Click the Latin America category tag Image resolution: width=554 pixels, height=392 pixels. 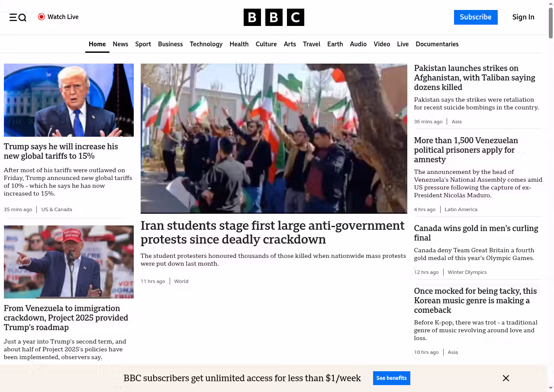[x=461, y=209]
